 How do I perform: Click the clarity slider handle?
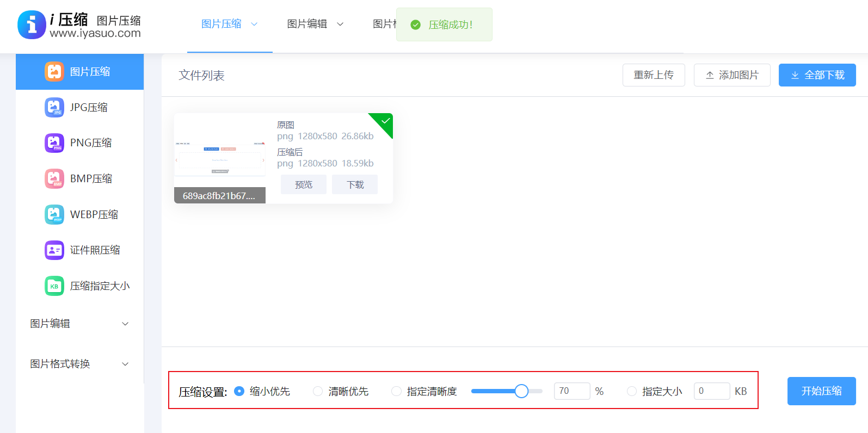click(521, 391)
